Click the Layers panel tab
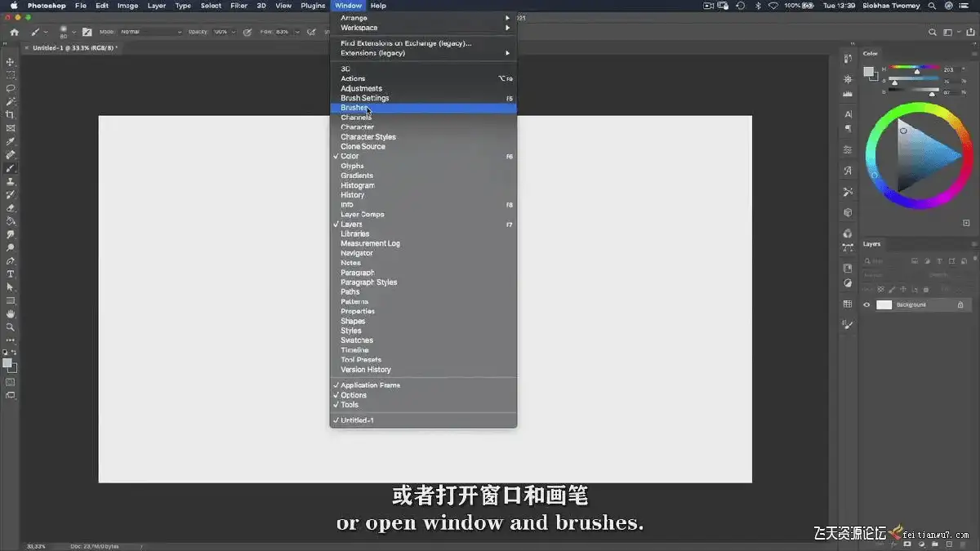Screen dimensions: 980x551 [x=872, y=243]
